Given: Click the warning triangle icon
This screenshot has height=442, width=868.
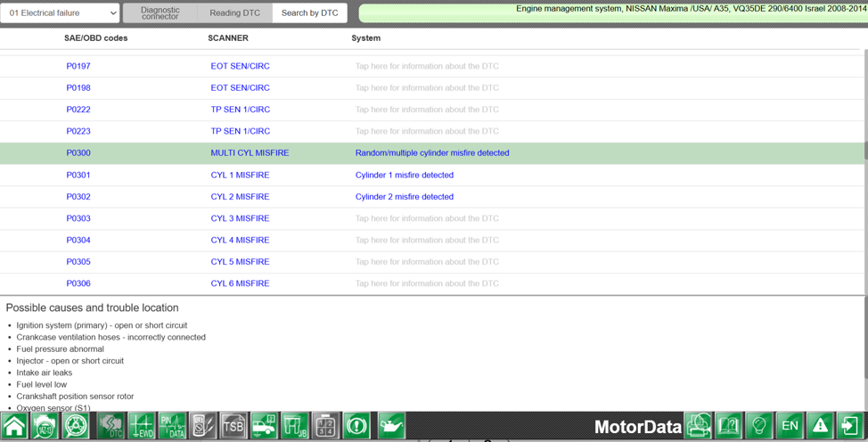Looking at the screenshot, I should click(821, 426).
